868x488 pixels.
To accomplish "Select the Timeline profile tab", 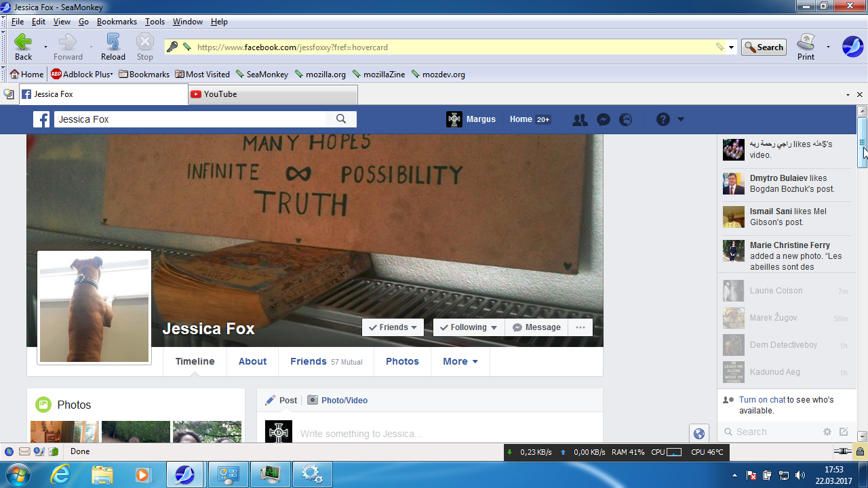I will click(195, 361).
